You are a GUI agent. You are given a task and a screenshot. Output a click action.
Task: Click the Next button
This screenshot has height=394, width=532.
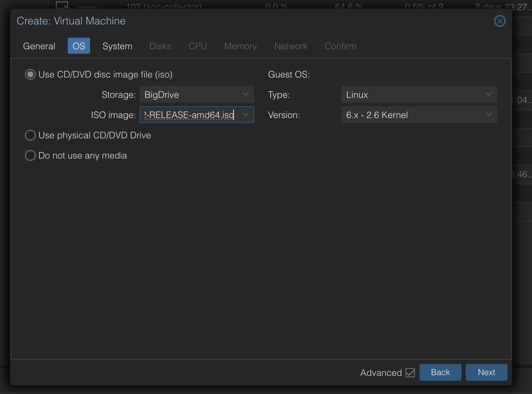pyautogui.click(x=486, y=372)
